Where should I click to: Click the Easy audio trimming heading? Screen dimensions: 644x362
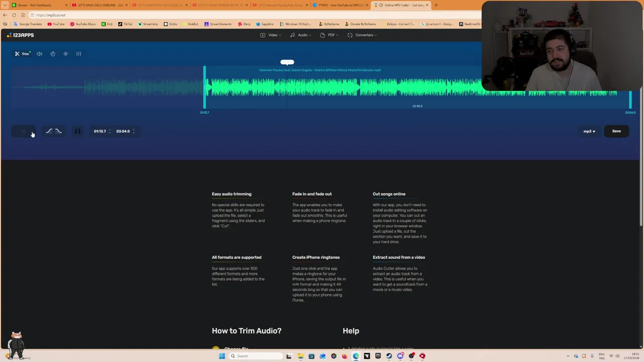[x=231, y=194]
